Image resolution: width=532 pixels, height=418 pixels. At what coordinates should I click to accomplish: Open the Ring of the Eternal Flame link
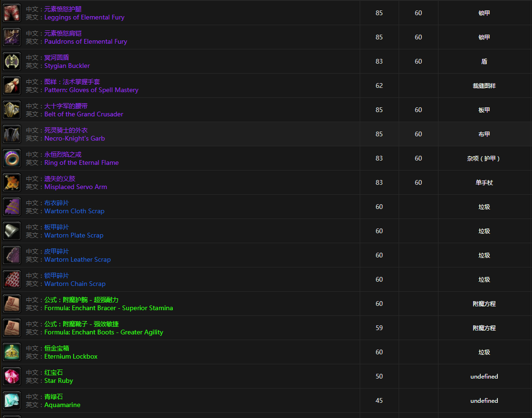(82, 162)
